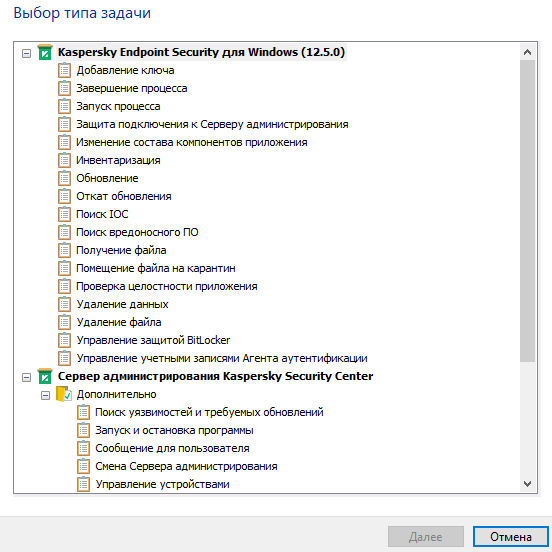The image size is (552, 552).
Task: Click the icon next to Сообщение для пользователя
Action: point(83,448)
